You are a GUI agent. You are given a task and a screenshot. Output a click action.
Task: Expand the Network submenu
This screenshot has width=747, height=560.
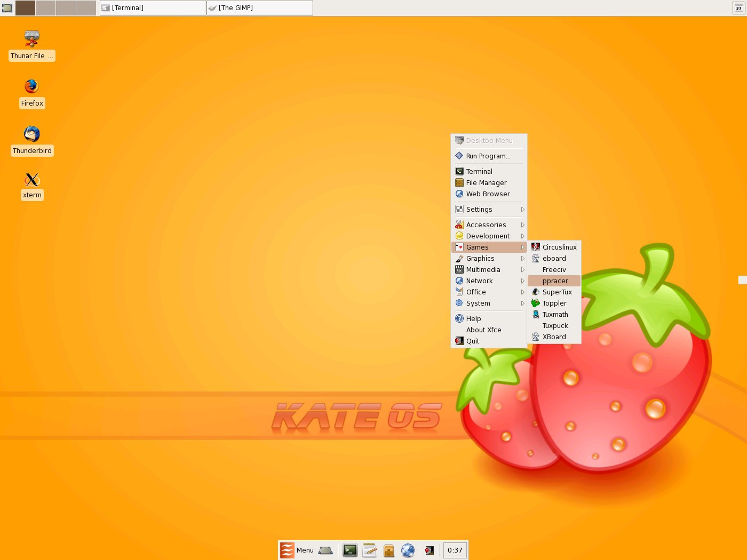coord(489,281)
